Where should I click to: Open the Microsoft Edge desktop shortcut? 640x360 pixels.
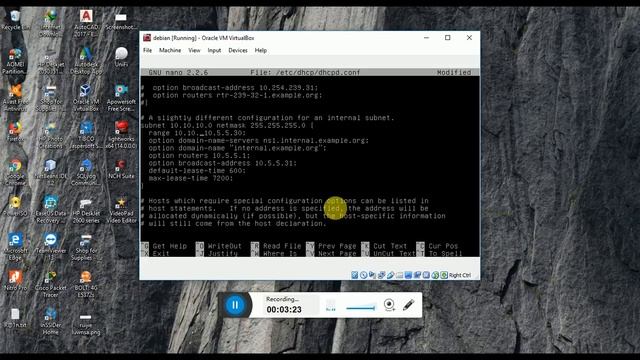(15, 247)
